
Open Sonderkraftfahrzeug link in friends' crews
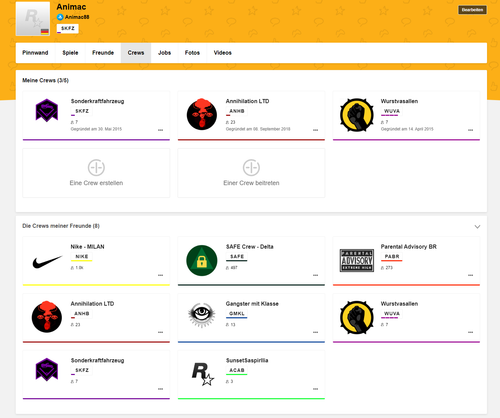click(x=97, y=360)
